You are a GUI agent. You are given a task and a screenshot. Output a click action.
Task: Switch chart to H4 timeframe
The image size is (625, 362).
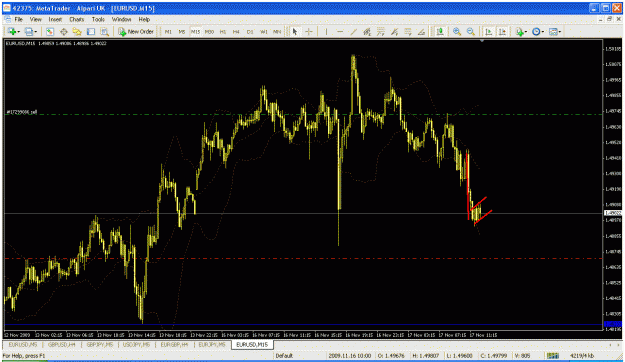tap(236, 31)
